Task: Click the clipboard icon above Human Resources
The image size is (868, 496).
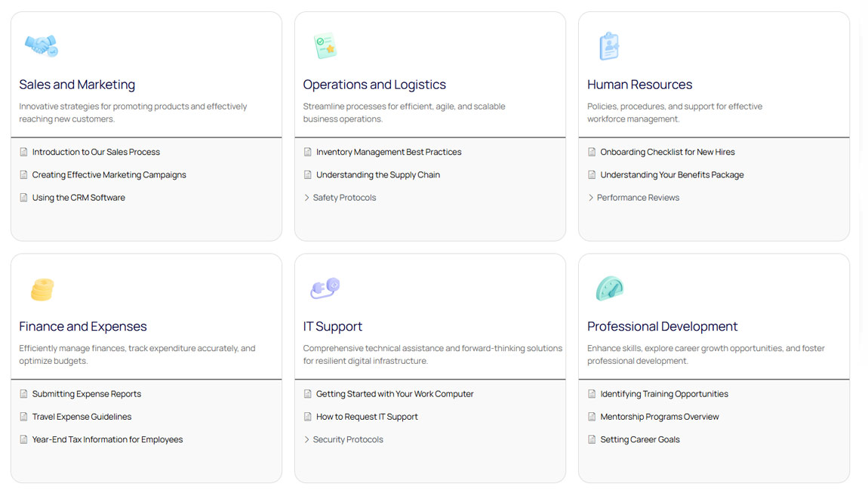Action: (x=608, y=46)
